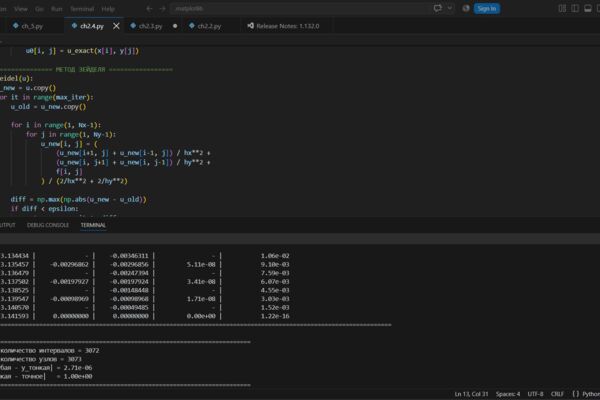Click the количество узлов = 3073 line
This screenshot has height=400, width=600.
(41, 359)
